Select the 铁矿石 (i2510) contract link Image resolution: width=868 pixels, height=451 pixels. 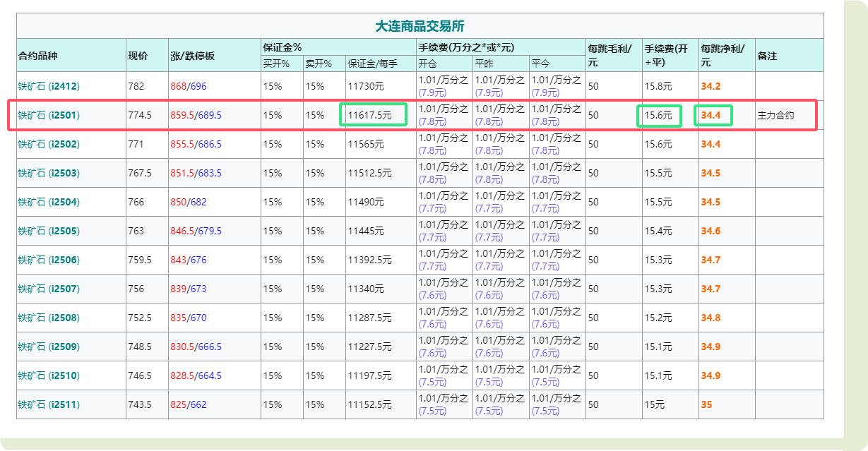(49, 375)
